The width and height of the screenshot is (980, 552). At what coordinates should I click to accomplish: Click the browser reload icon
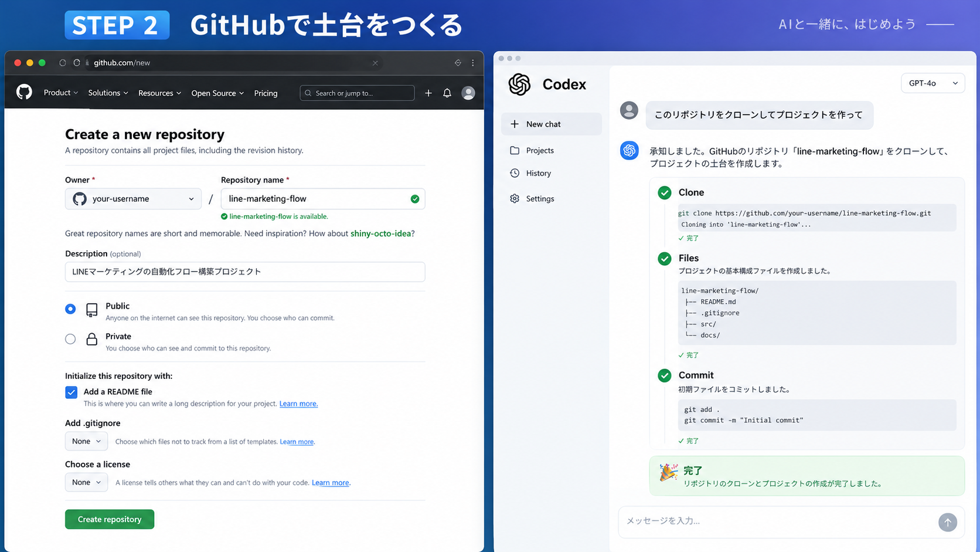click(76, 63)
